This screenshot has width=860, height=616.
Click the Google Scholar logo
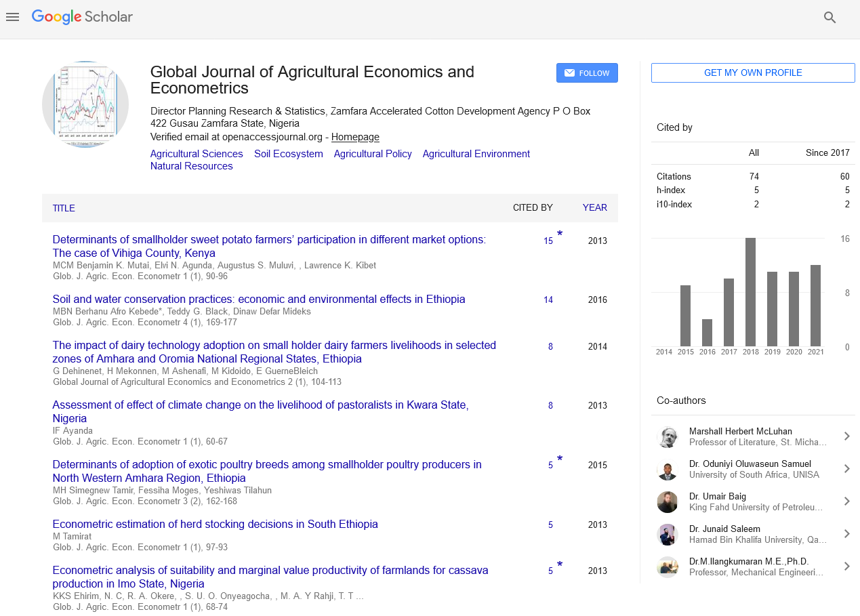point(82,18)
